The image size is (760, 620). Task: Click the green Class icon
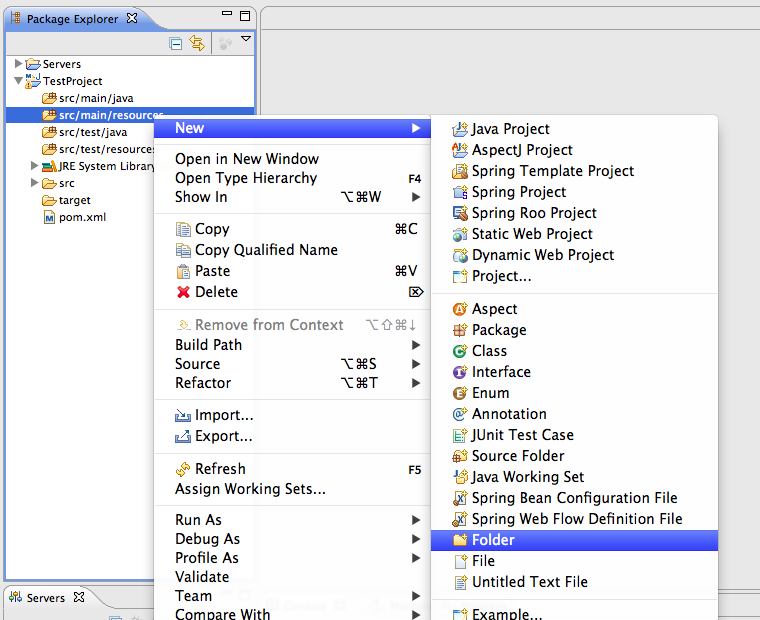coord(460,350)
